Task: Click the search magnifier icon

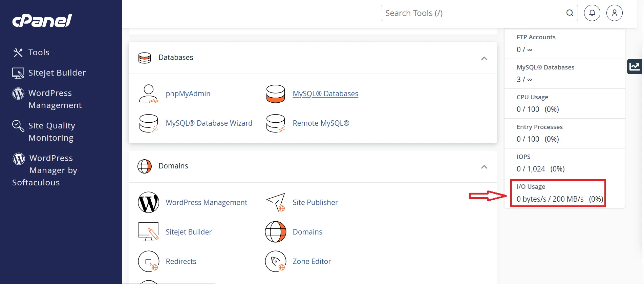Action: [570, 13]
